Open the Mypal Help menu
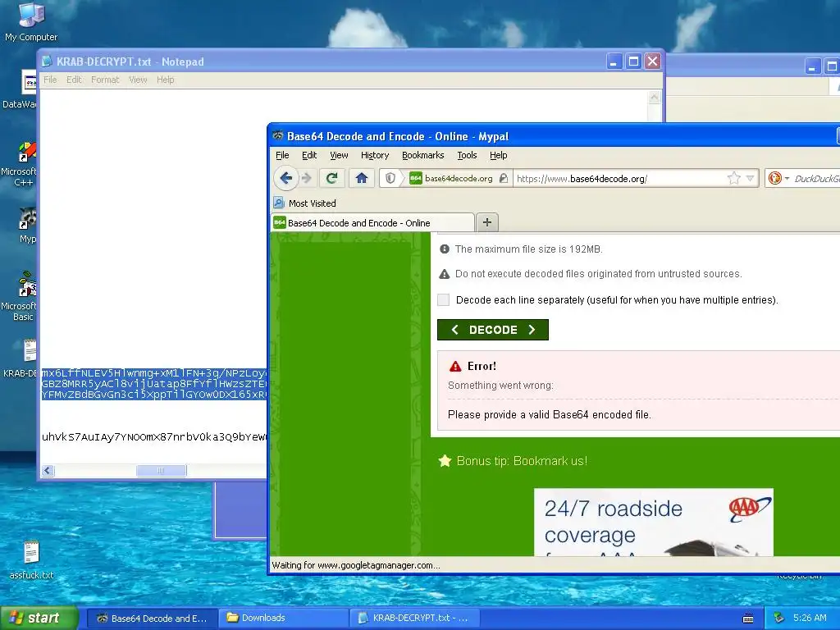 (498, 155)
